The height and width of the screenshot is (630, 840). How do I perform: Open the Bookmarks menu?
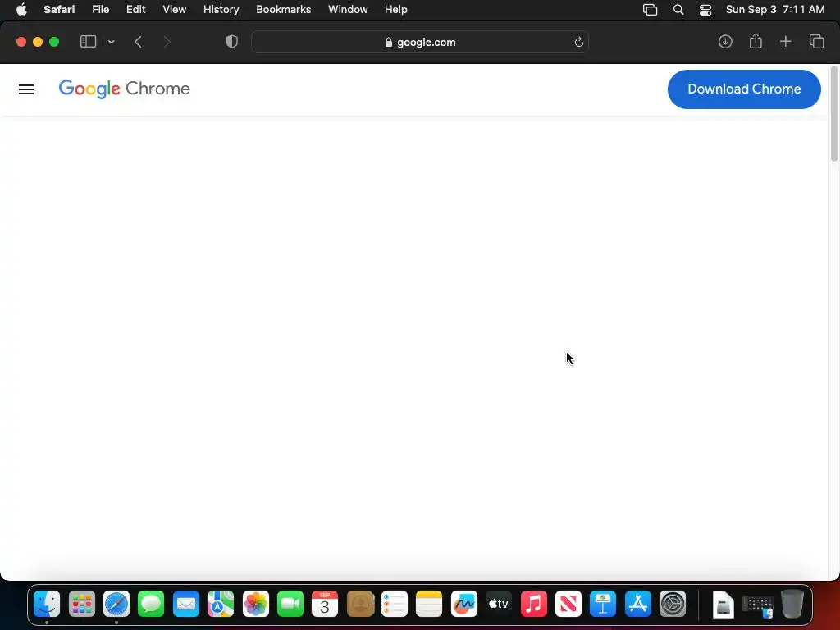[x=283, y=10]
